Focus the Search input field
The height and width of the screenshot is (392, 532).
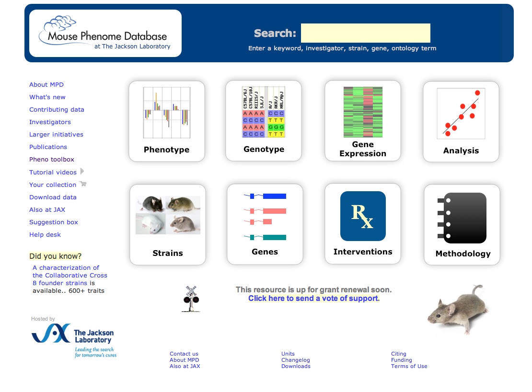pos(365,33)
